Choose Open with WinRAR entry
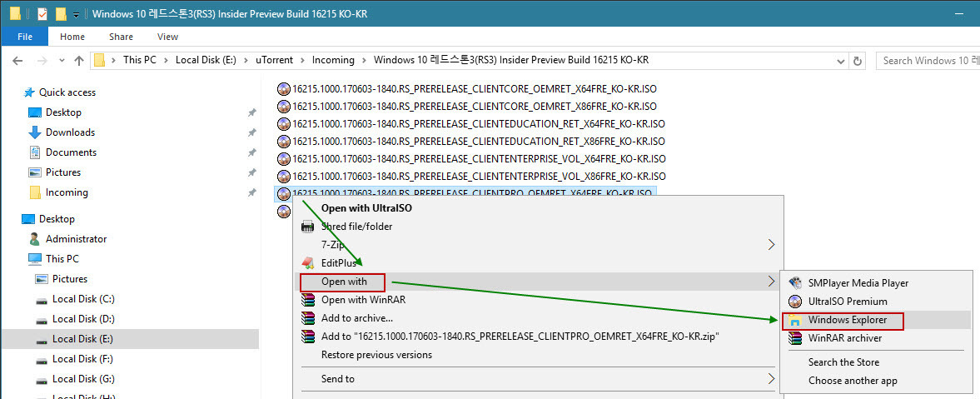Viewport: 980px width, 399px height. coord(363,300)
